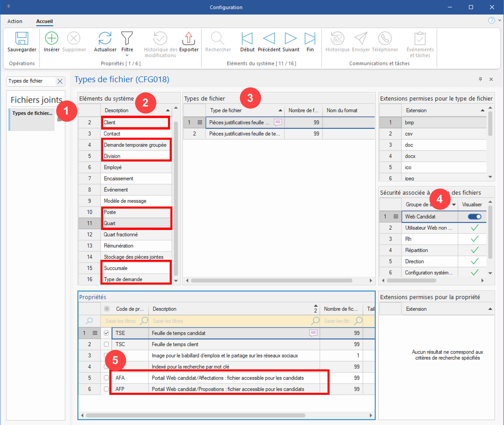Open the Filtre dropdown arrow

(127, 55)
